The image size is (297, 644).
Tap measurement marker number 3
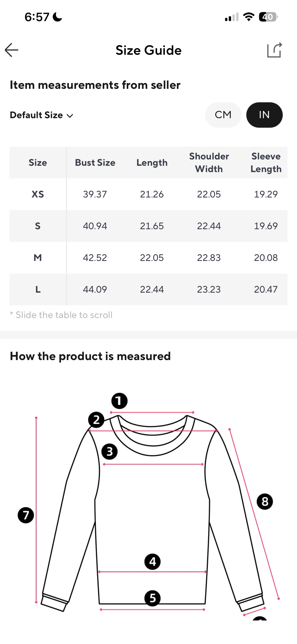point(110,452)
